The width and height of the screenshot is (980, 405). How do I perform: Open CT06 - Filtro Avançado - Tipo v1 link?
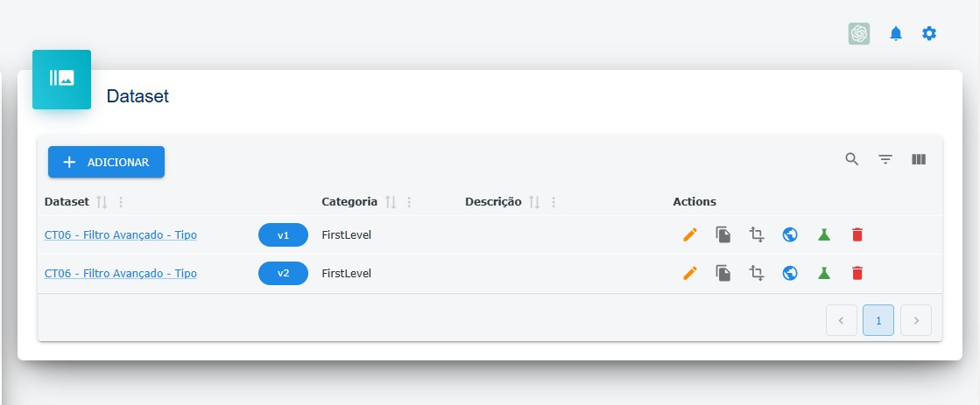121,235
